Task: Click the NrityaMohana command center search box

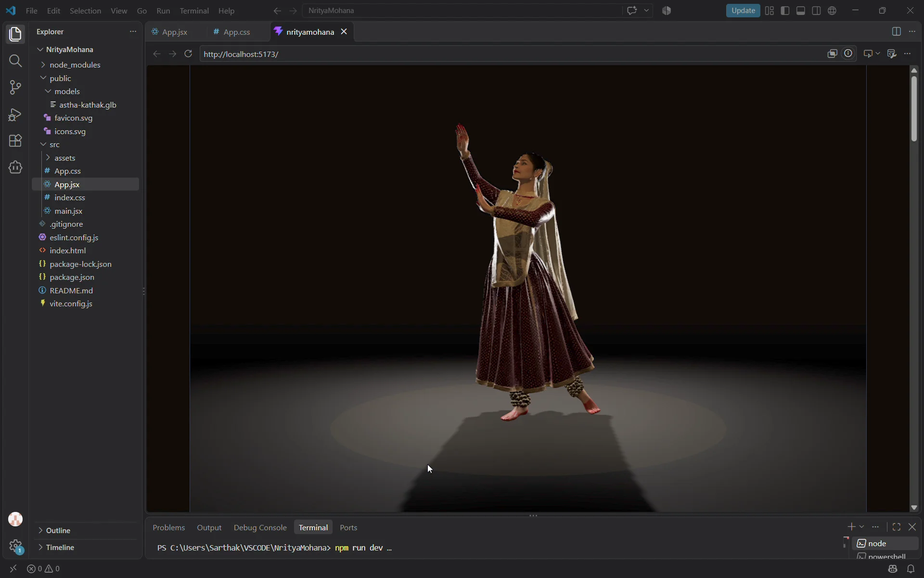Action: pos(462,11)
